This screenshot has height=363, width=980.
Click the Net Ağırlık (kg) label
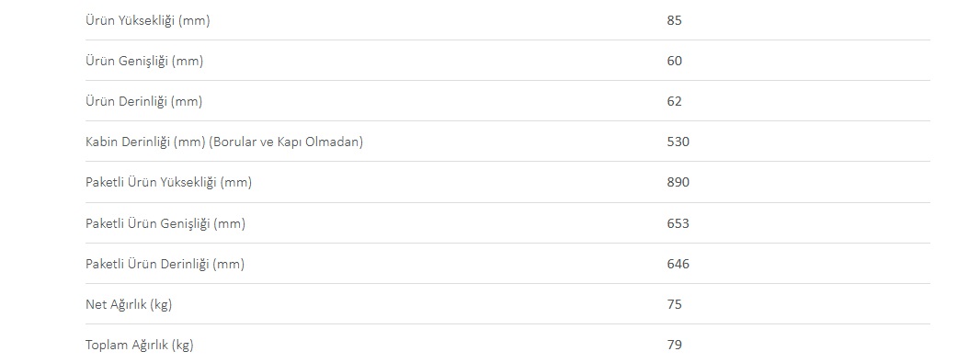129,305
